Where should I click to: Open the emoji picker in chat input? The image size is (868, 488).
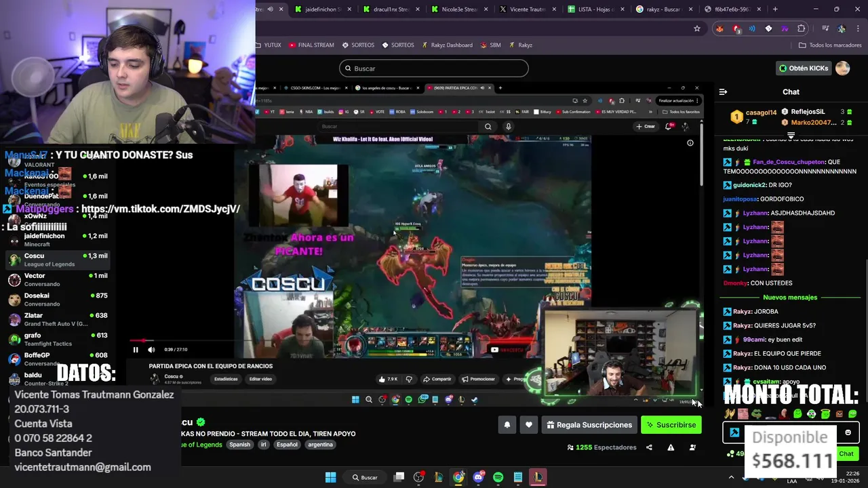(x=848, y=432)
